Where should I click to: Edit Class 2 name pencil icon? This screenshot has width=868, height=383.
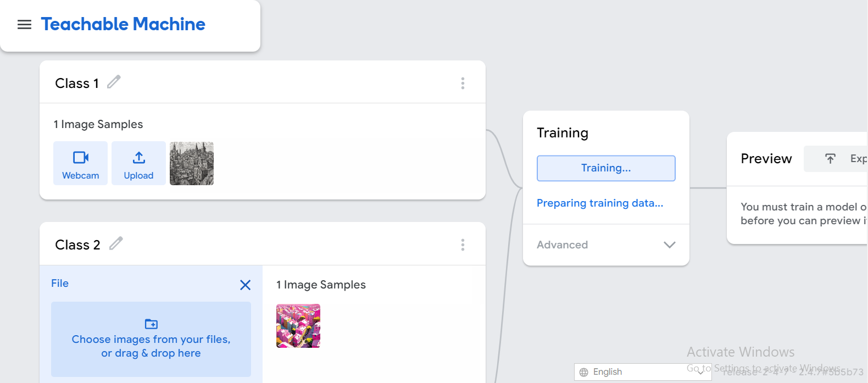[116, 243]
